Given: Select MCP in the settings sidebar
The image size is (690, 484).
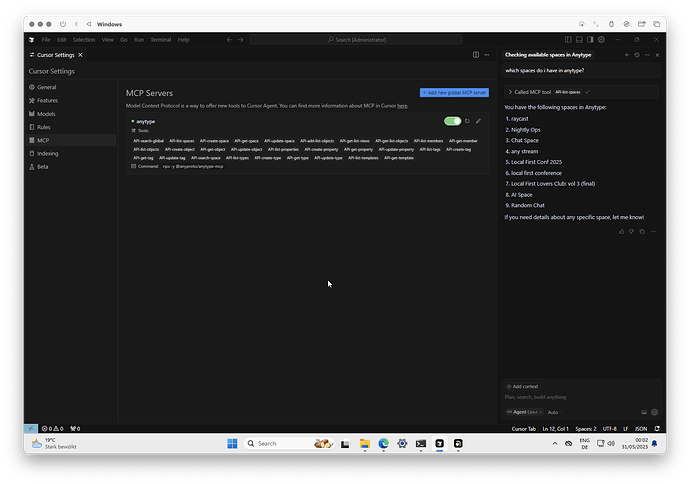Looking at the screenshot, I should pos(70,140).
